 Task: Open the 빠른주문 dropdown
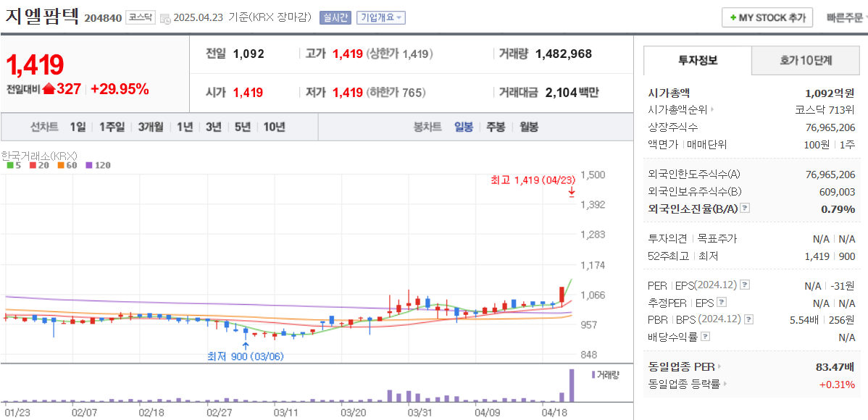[846, 17]
